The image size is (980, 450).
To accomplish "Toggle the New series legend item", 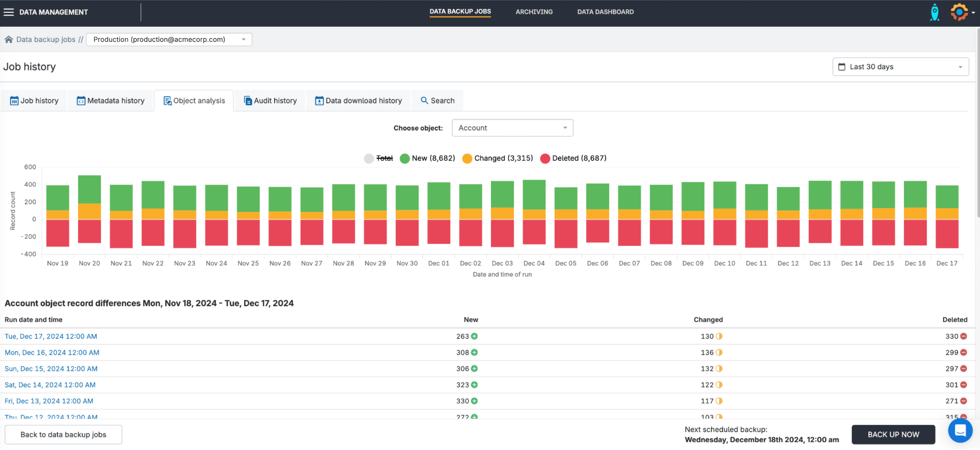I will pos(428,158).
